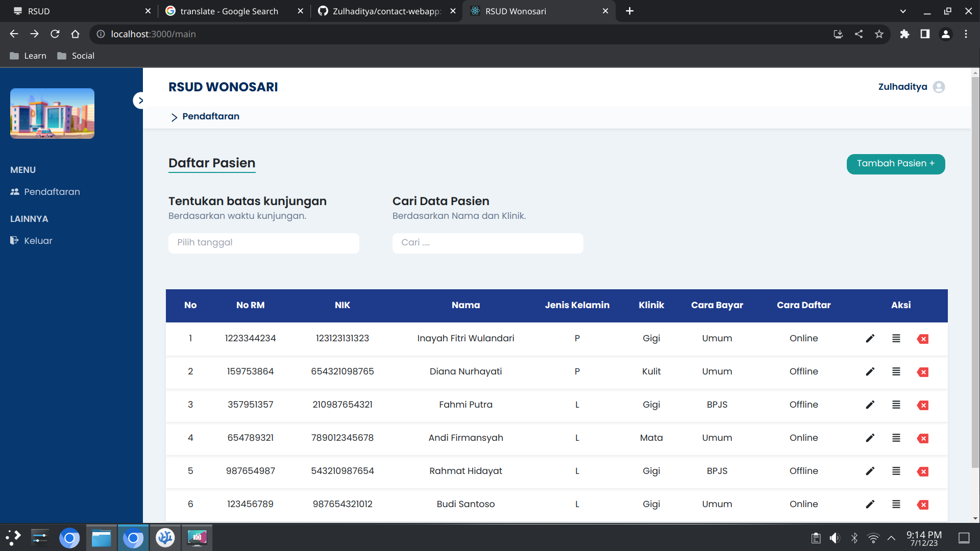Open detail list icon for Rahmat Hidayat
980x551 pixels.
[x=896, y=471]
